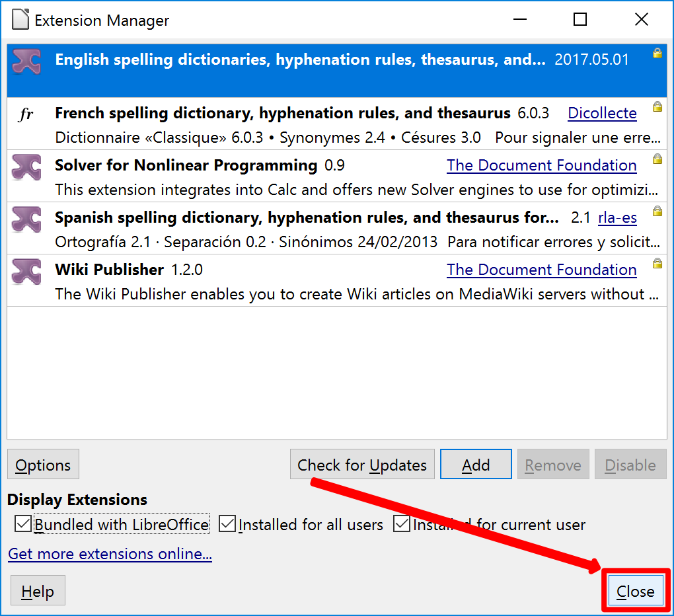Click the French Dictionnaire «Classique» description line
Screen dimensions: 674x616
357,137
